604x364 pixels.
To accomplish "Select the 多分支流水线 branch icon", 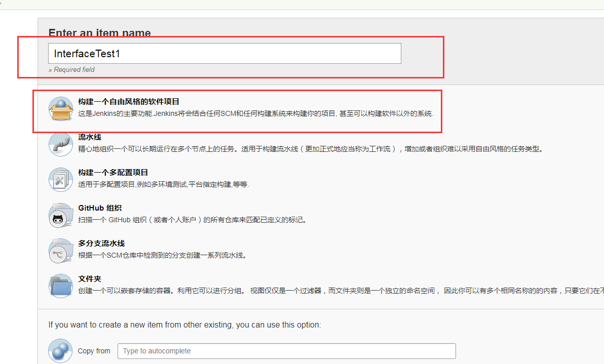I will click(x=61, y=251).
